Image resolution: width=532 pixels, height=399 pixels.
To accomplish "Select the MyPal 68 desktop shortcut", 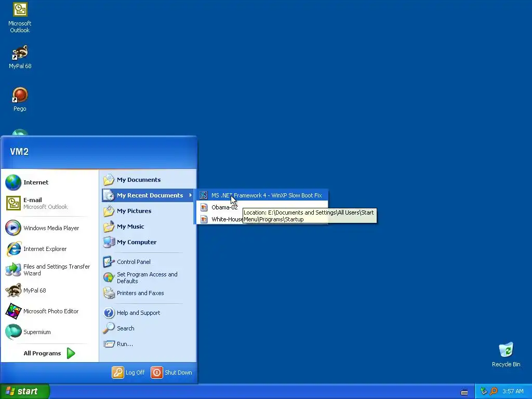I will point(20,57).
